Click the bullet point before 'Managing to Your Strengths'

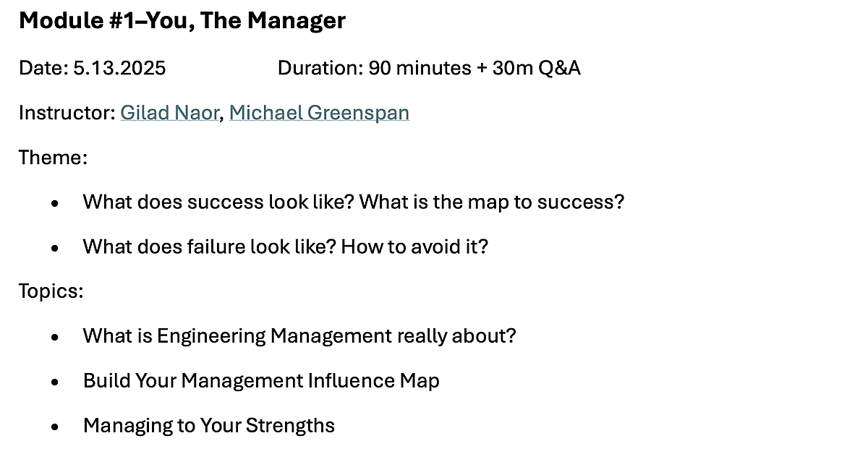pyautogui.click(x=55, y=427)
